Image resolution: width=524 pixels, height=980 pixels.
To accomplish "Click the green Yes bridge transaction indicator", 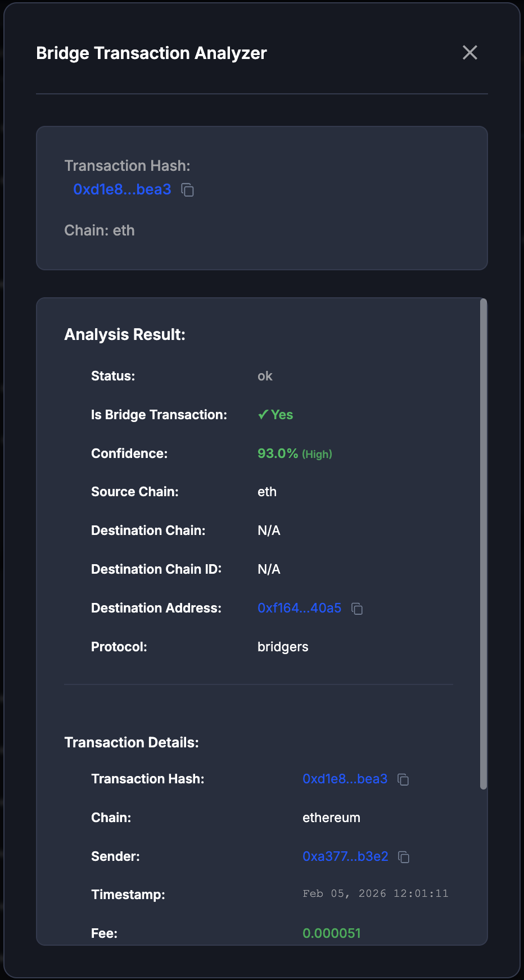I will point(275,415).
